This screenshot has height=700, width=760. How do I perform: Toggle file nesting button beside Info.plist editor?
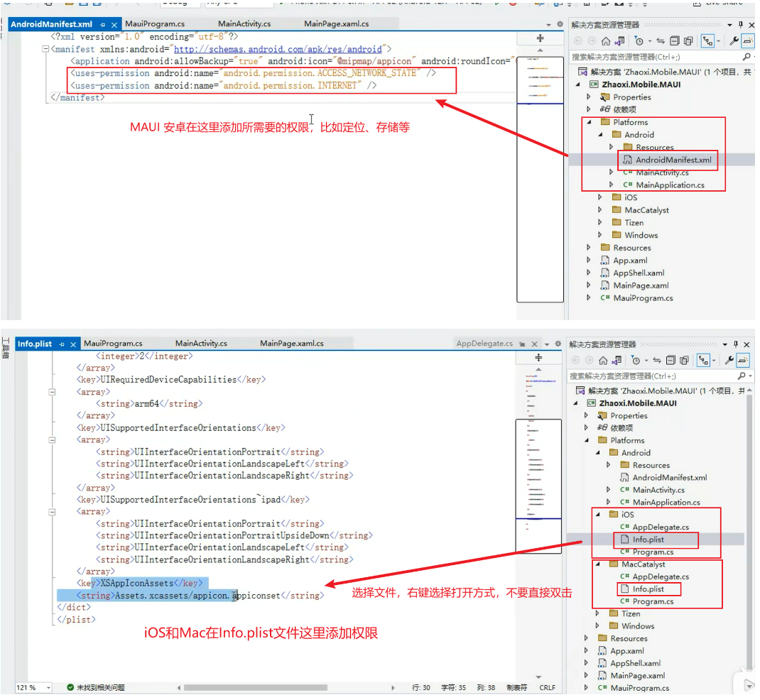(x=704, y=361)
